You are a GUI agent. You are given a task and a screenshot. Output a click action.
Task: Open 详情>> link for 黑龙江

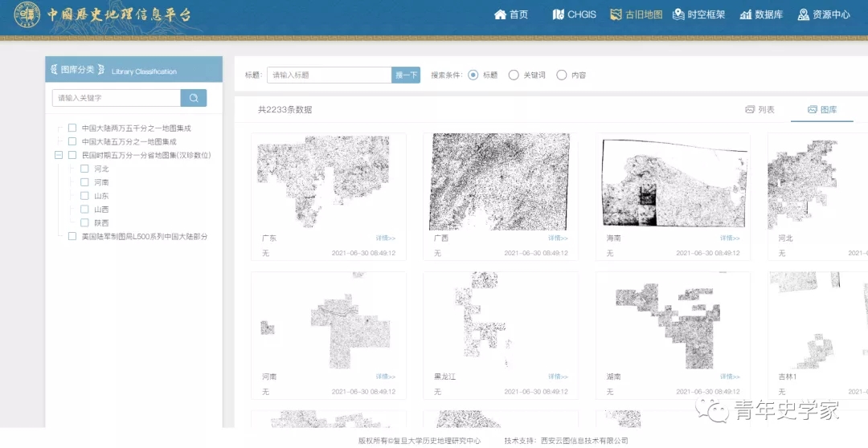[558, 377]
